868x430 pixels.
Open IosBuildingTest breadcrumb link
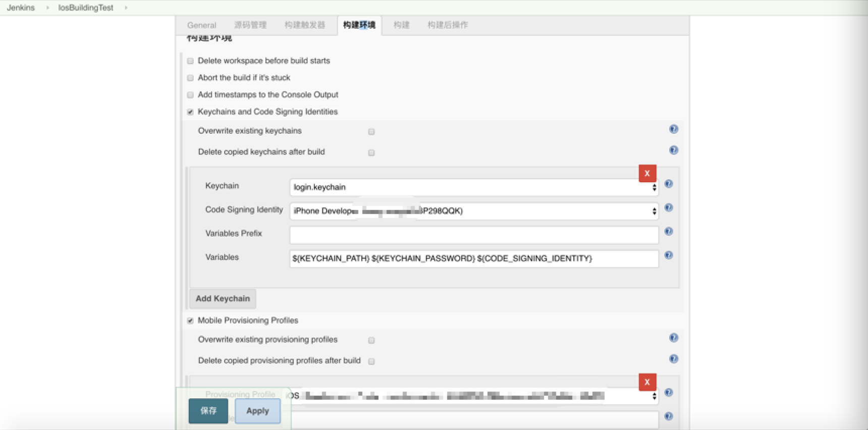pyautogui.click(x=86, y=8)
